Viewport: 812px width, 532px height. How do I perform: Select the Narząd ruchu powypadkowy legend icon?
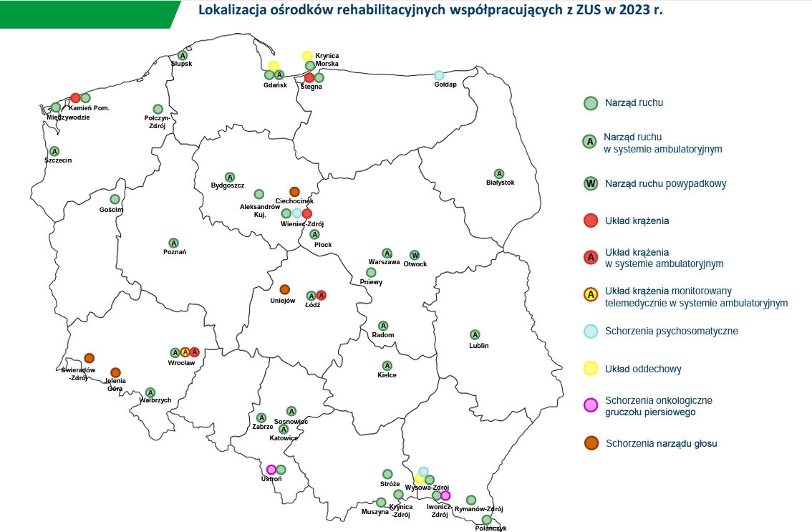point(590,183)
